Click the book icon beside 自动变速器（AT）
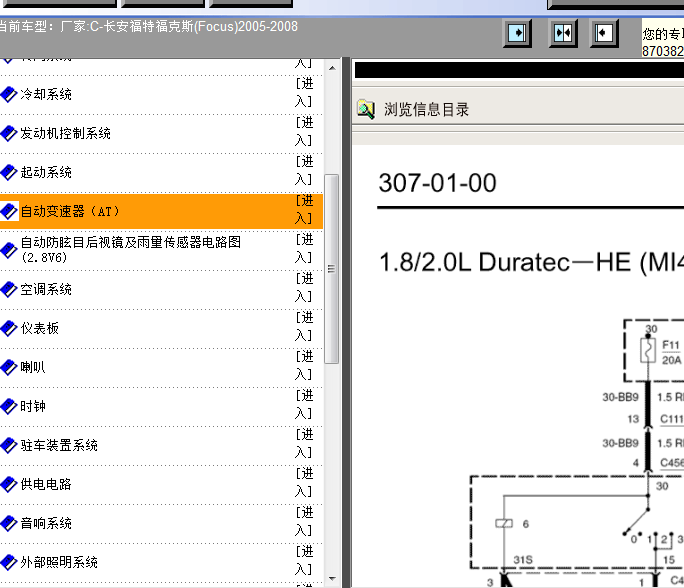Screen dimensions: 684x588 pyautogui.click(x=9, y=211)
